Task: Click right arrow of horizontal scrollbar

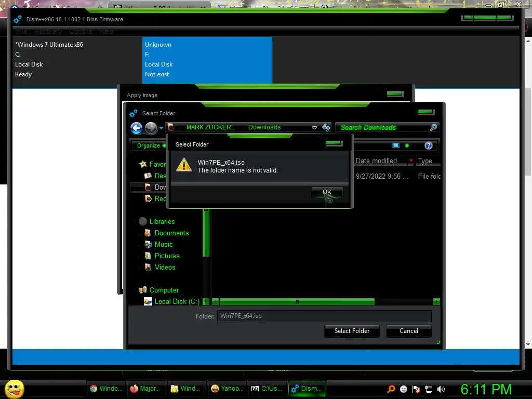Action: coord(436,302)
